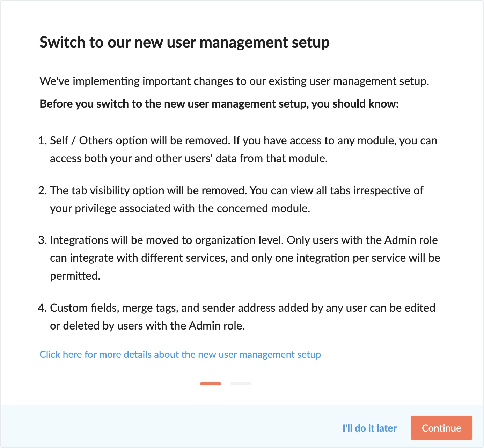Select the "Integrations will be moved" line
Viewport: 484px width, 448px height.
coord(244,240)
